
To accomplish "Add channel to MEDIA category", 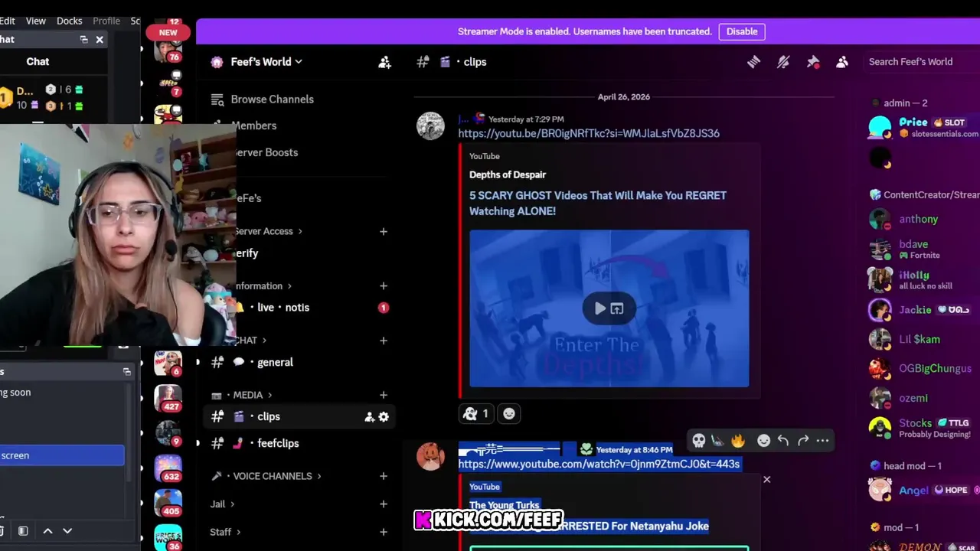I will click(384, 395).
